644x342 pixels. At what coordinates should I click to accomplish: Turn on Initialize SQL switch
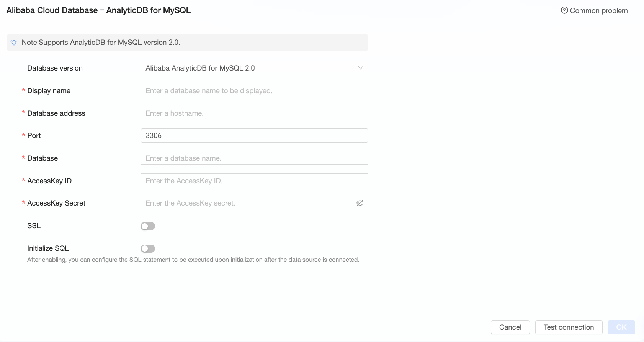click(x=148, y=249)
